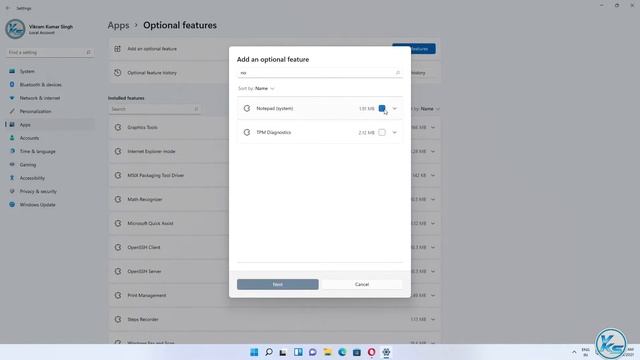Select the TPM Diagnostics feature icon
Viewport: 640px width, 360px height.
pyautogui.click(x=247, y=132)
